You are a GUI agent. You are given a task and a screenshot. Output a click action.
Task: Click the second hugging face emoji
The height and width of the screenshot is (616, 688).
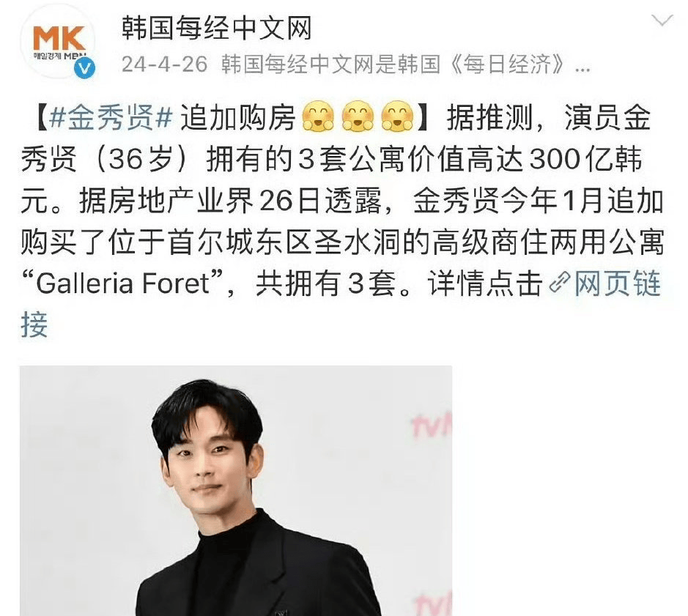358,116
